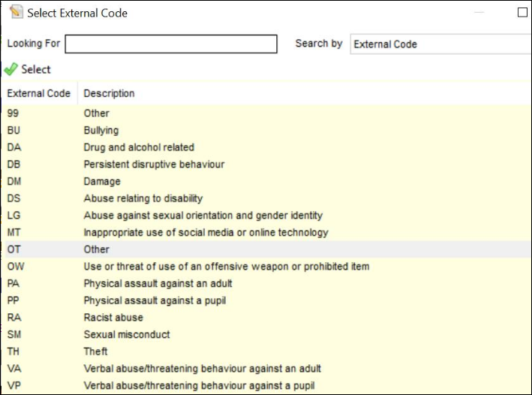Click the Select button label

(36, 69)
